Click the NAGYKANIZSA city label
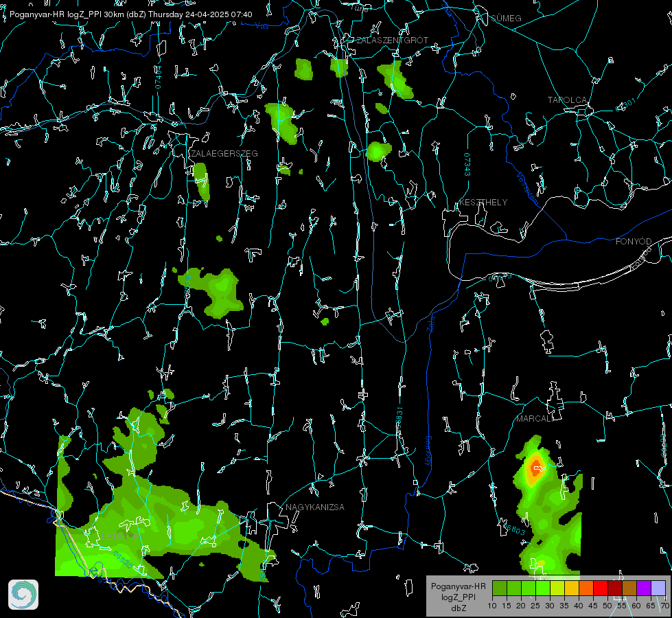 [315, 507]
